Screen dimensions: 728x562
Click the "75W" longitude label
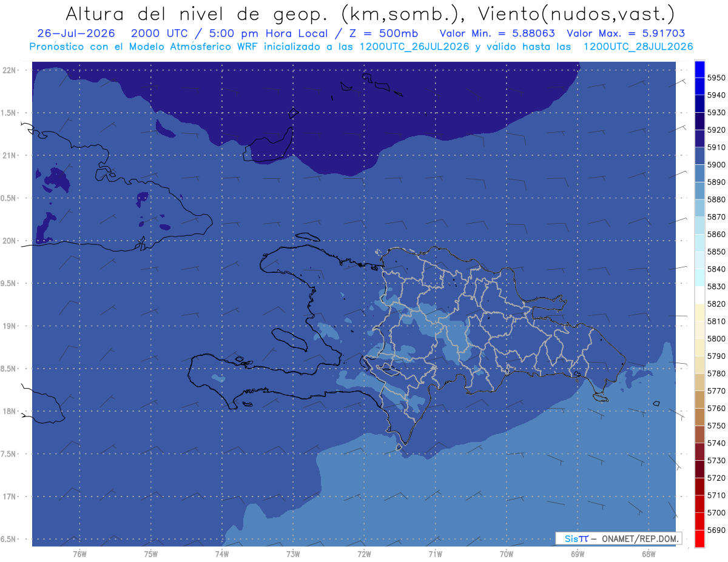[x=151, y=554]
